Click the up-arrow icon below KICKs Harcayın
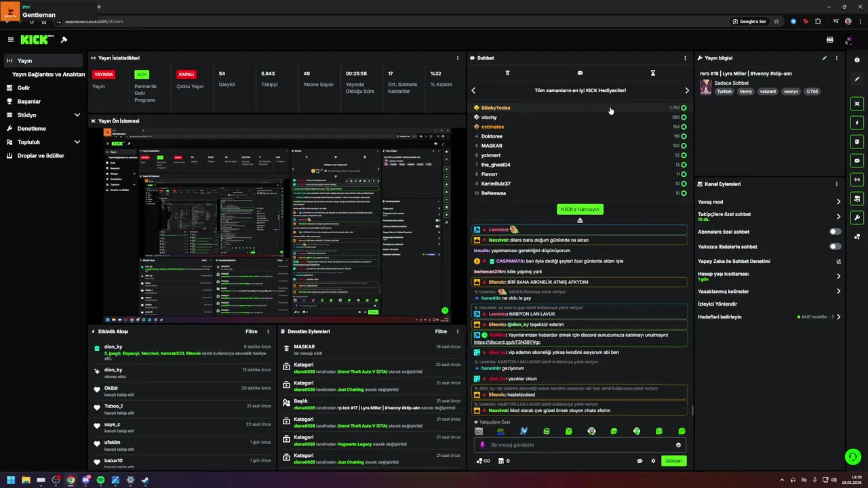 tap(580, 220)
